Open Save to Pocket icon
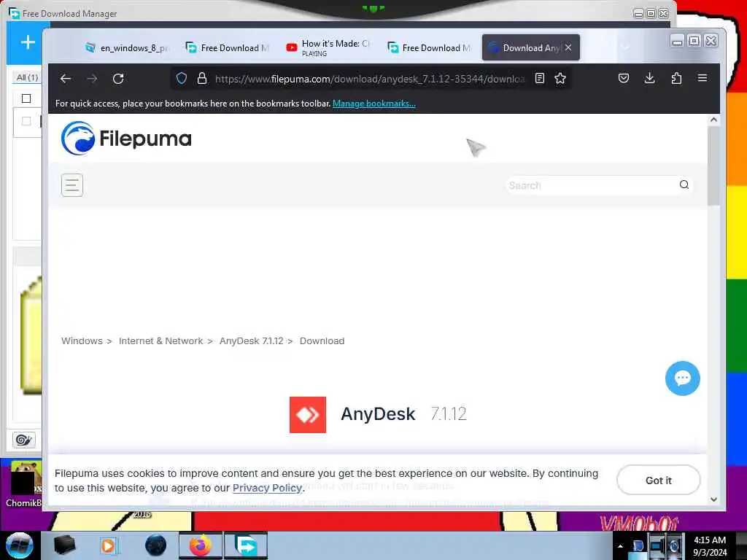This screenshot has height=560, width=747. pos(623,78)
